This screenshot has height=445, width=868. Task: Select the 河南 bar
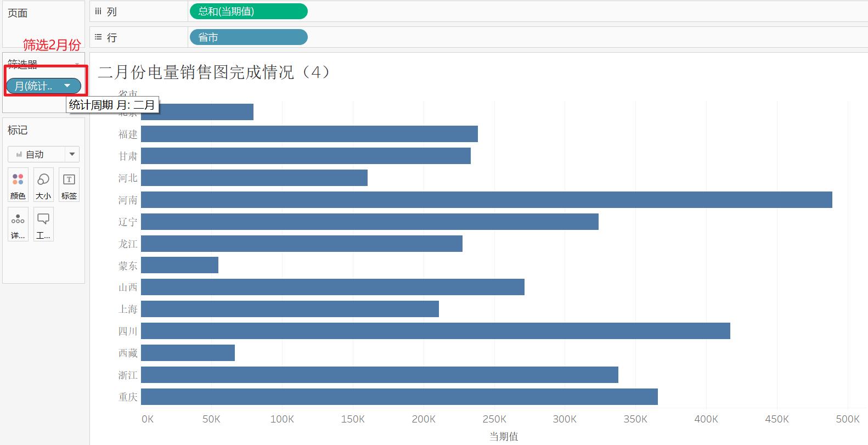[487, 200]
